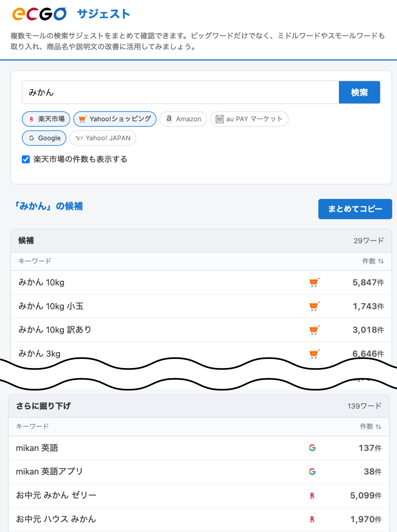Click the 「みかん」の候補 heading
Screen dimensions: 397x532
pos(49,206)
